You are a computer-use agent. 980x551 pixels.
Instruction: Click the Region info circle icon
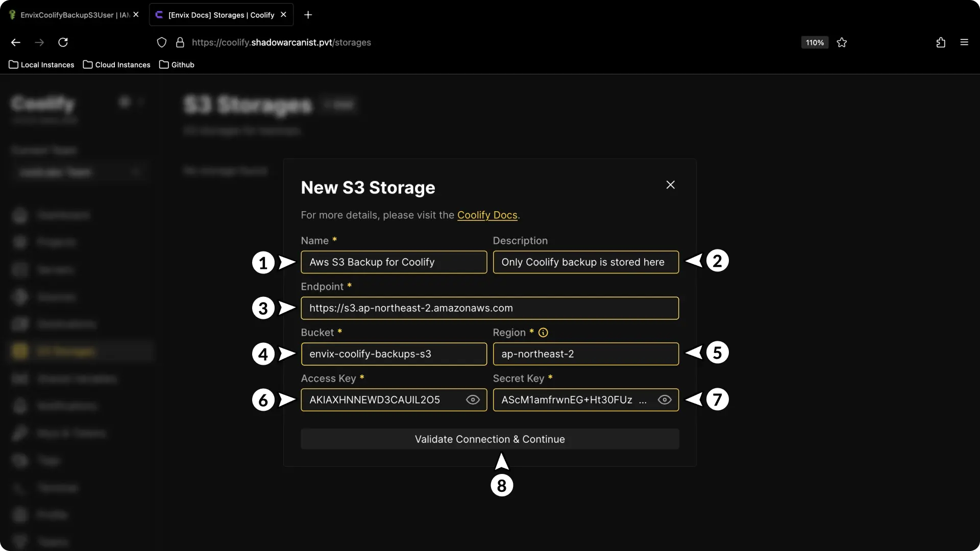coord(543,332)
